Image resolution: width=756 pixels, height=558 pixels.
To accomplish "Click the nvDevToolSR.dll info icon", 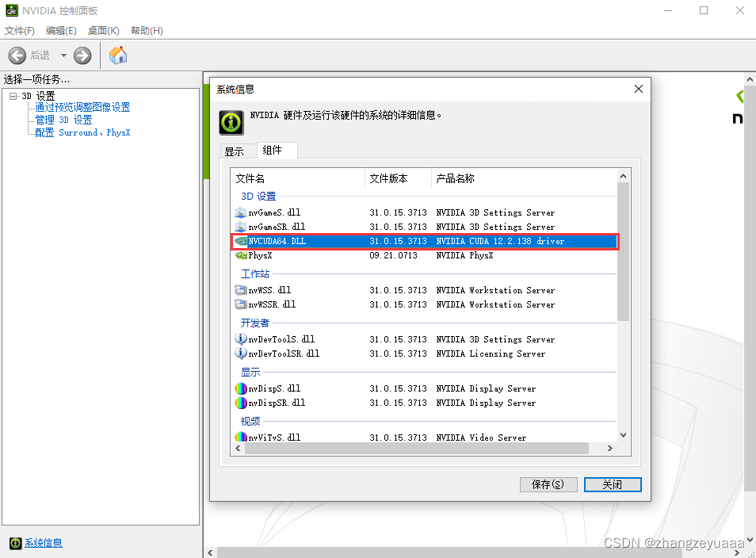I will pyautogui.click(x=241, y=354).
